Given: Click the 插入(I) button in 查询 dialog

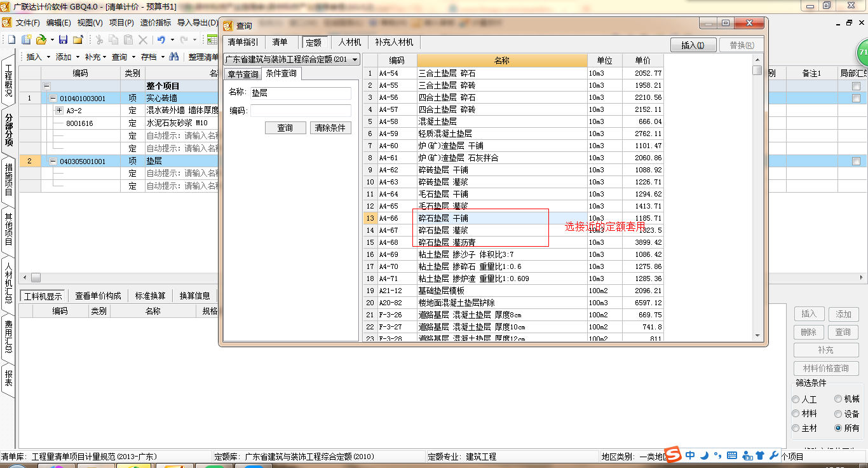Looking at the screenshot, I should (693, 45).
